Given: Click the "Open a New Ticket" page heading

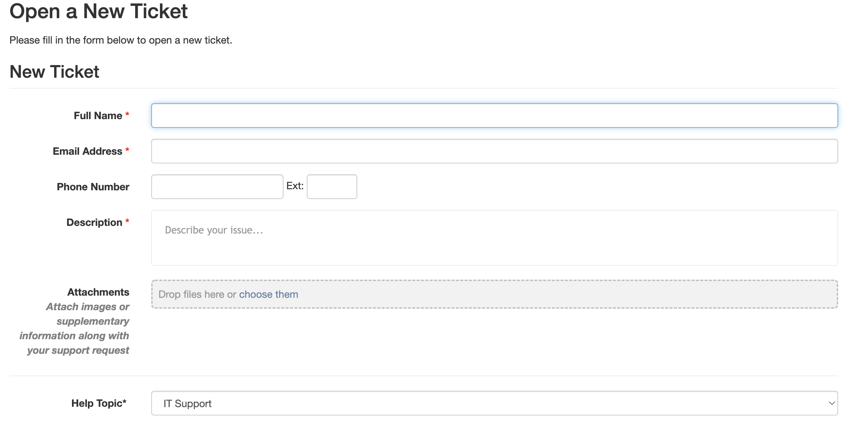Looking at the screenshot, I should point(99,11).
